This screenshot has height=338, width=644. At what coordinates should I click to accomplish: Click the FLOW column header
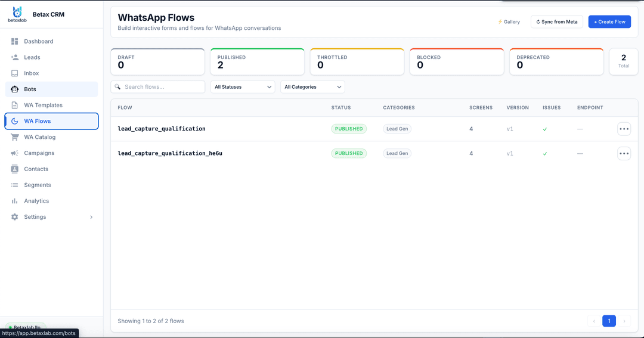125,108
